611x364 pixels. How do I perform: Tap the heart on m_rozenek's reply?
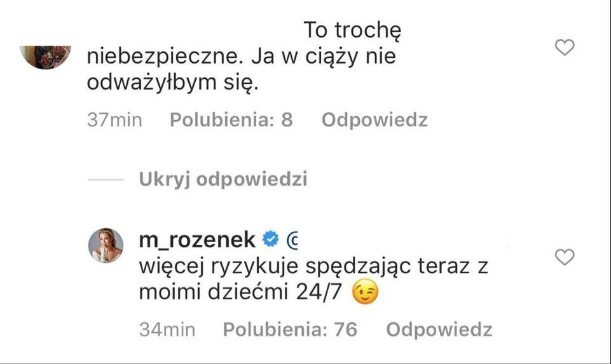pos(565,257)
